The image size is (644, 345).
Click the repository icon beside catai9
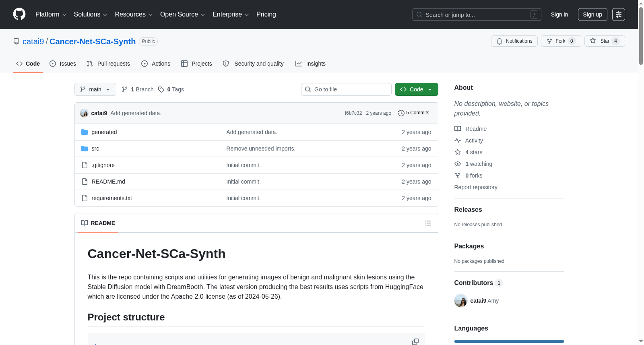tap(16, 41)
